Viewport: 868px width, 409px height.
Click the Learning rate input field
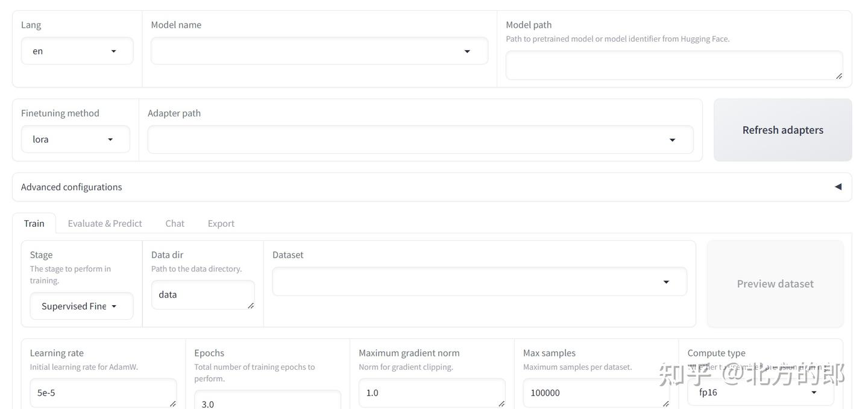pyautogui.click(x=102, y=393)
